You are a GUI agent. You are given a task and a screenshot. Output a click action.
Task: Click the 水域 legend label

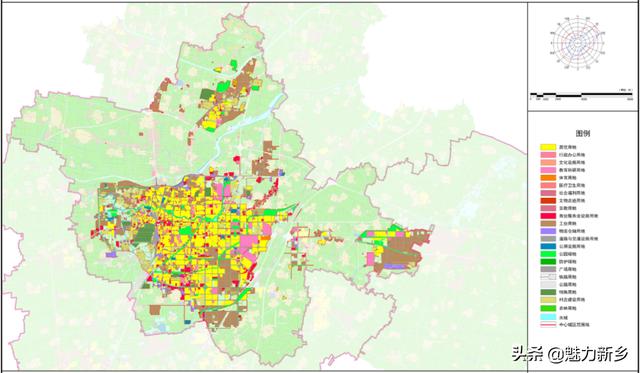click(563, 317)
